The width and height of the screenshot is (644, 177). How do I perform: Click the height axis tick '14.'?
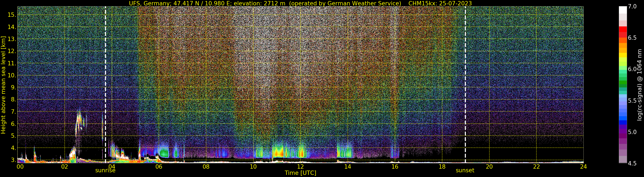tap(12, 27)
